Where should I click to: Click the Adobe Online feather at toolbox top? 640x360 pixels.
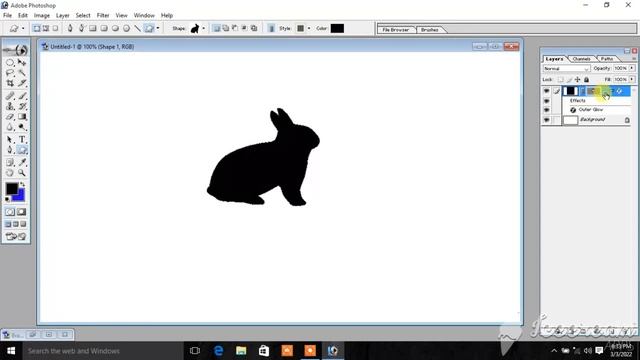16,50
